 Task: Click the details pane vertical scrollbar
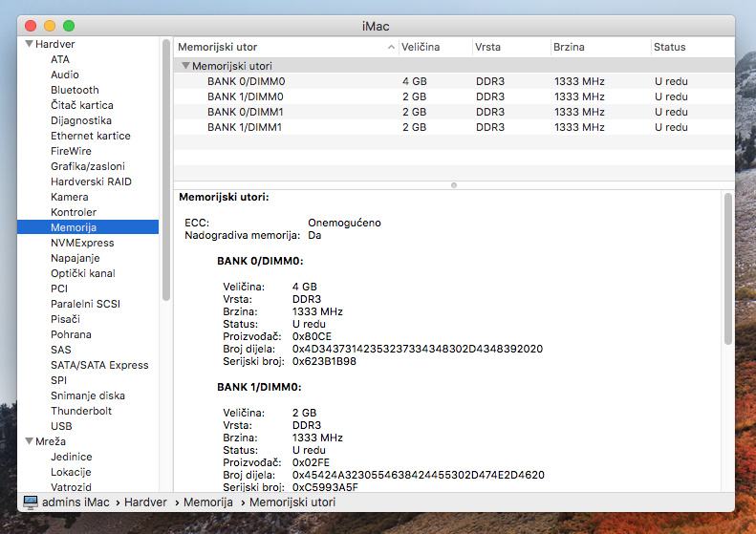pos(728,268)
